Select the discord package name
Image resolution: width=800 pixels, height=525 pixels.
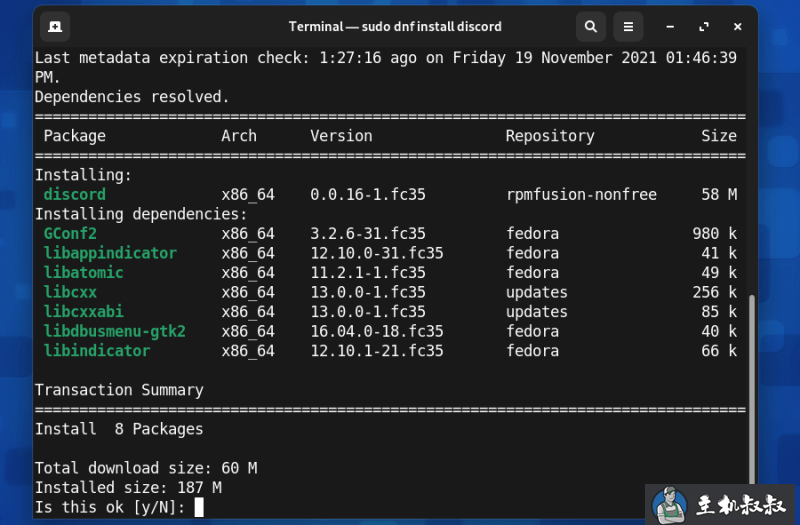pos(74,194)
